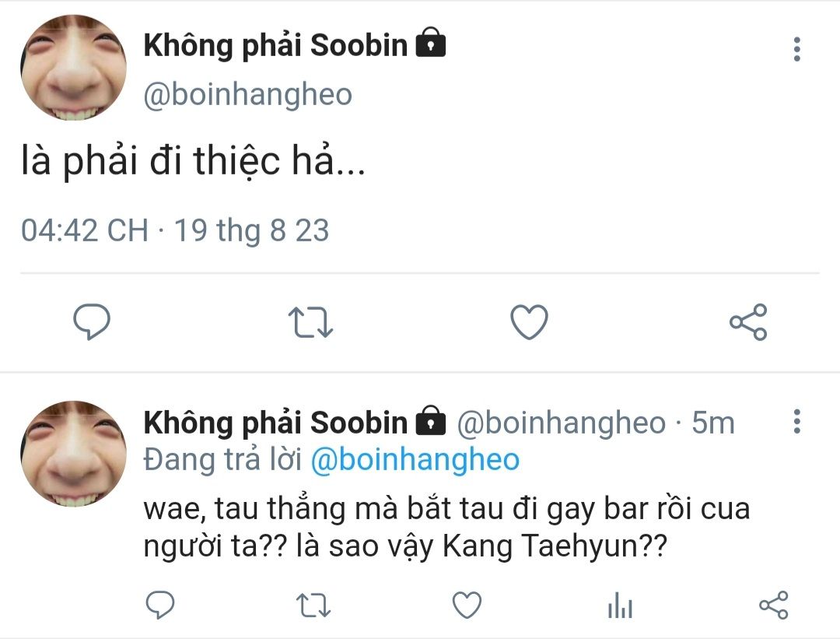Tap the gray @boinhangheo handle in reply header
This screenshot has height=639, width=840.
click(x=560, y=423)
